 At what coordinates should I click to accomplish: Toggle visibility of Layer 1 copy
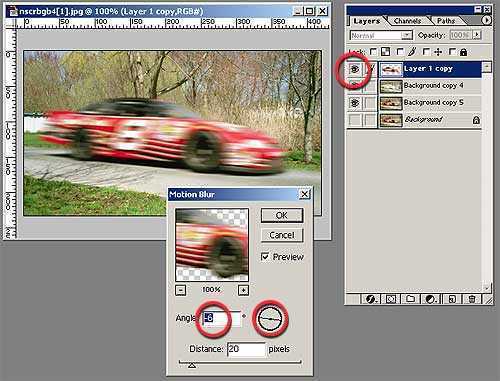click(355, 69)
